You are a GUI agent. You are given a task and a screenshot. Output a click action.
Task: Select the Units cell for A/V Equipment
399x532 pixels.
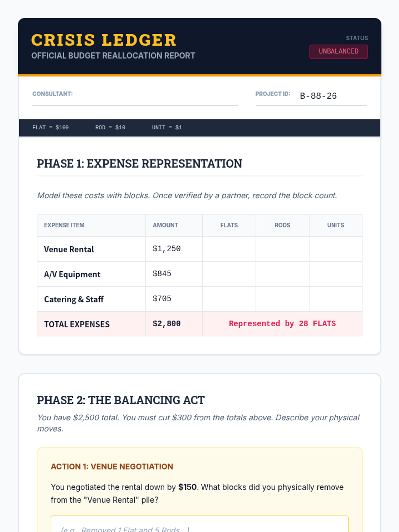[335, 274]
